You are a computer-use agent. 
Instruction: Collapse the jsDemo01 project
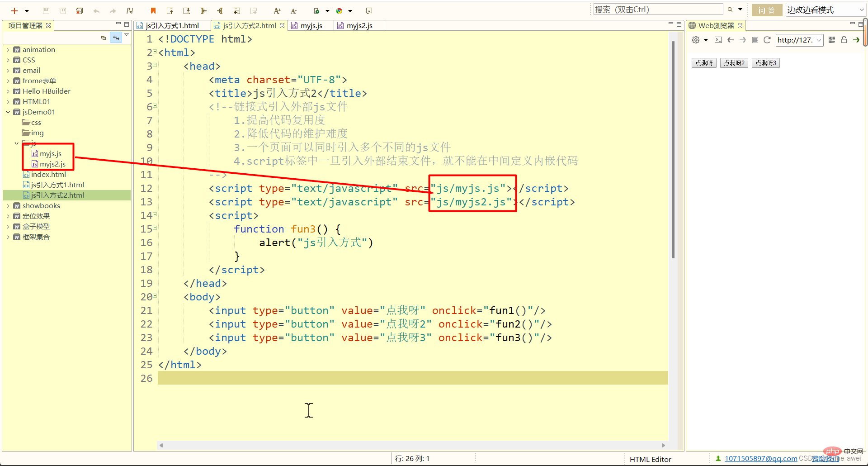8,112
